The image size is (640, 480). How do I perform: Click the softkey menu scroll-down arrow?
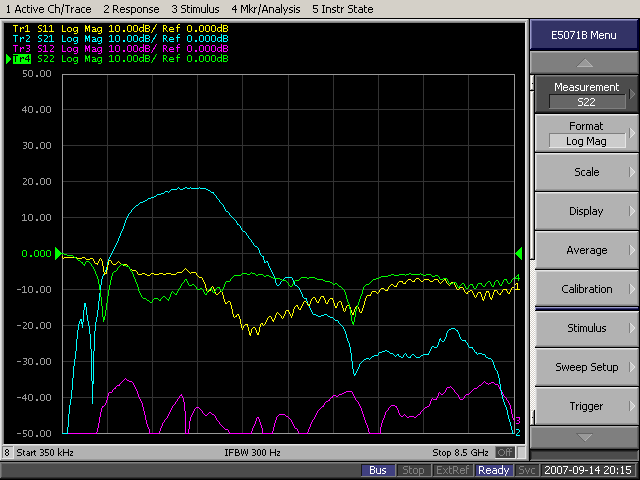tap(586, 437)
